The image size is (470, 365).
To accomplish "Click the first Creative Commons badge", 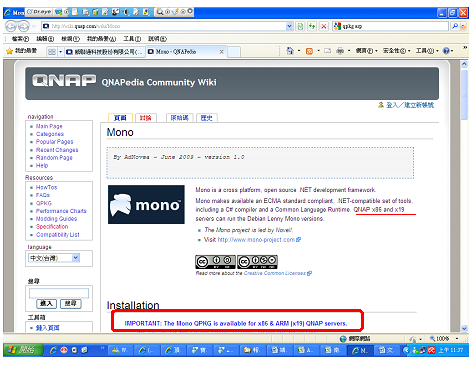I will pos(215,262).
